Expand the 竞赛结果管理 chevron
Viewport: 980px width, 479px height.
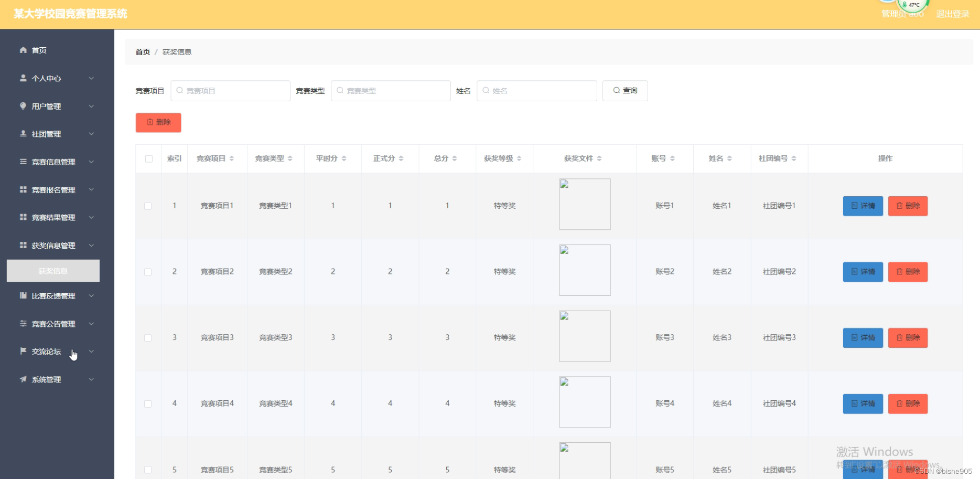[91, 217]
